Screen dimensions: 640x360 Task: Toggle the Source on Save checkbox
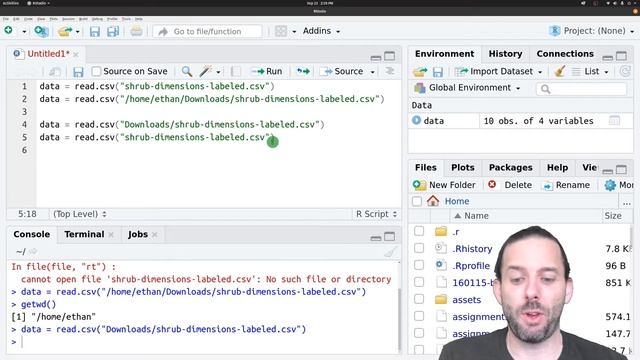(96, 71)
